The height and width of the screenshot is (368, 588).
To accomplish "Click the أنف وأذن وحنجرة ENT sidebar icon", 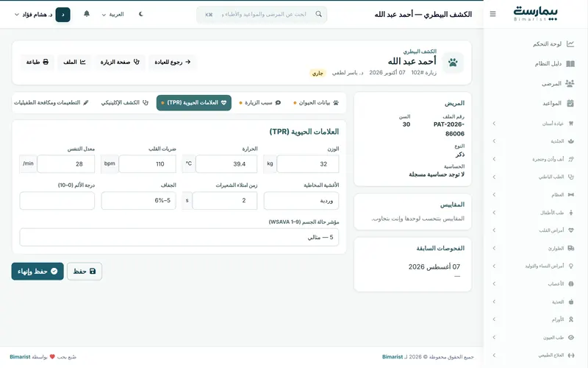I will [x=571, y=159].
